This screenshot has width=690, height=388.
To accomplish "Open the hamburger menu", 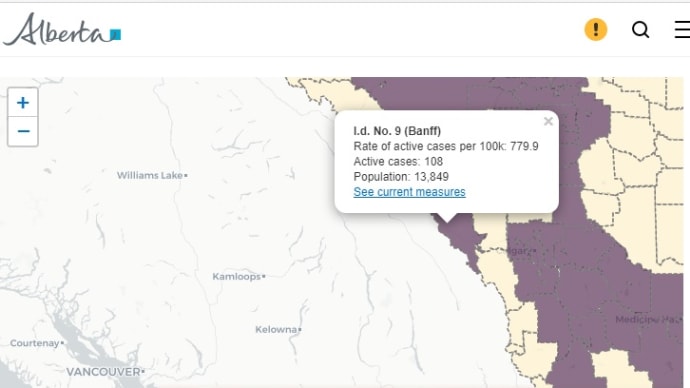I will click(x=682, y=29).
